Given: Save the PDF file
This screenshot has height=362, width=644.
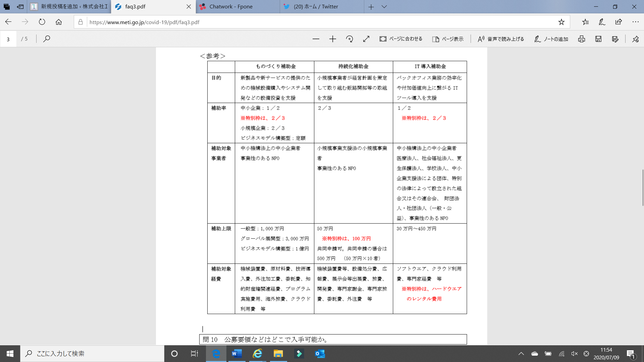Looking at the screenshot, I should [598, 39].
